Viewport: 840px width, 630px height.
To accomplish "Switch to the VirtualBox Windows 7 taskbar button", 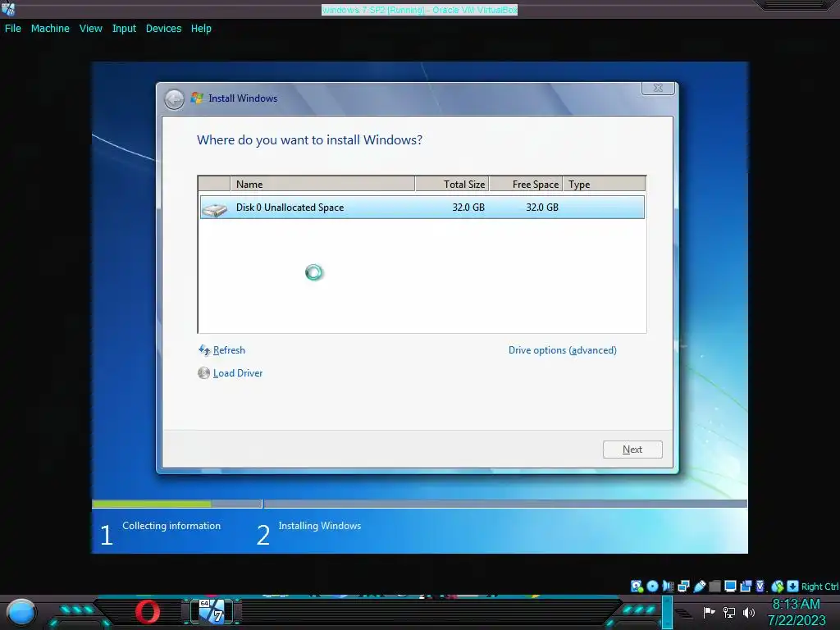I will [x=212, y=612].
